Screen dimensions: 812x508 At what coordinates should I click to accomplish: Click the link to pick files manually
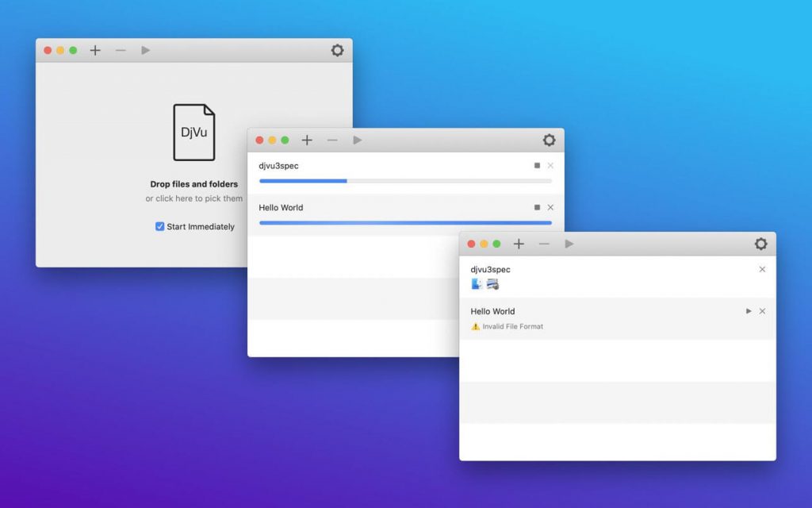(x=194, y=198)
